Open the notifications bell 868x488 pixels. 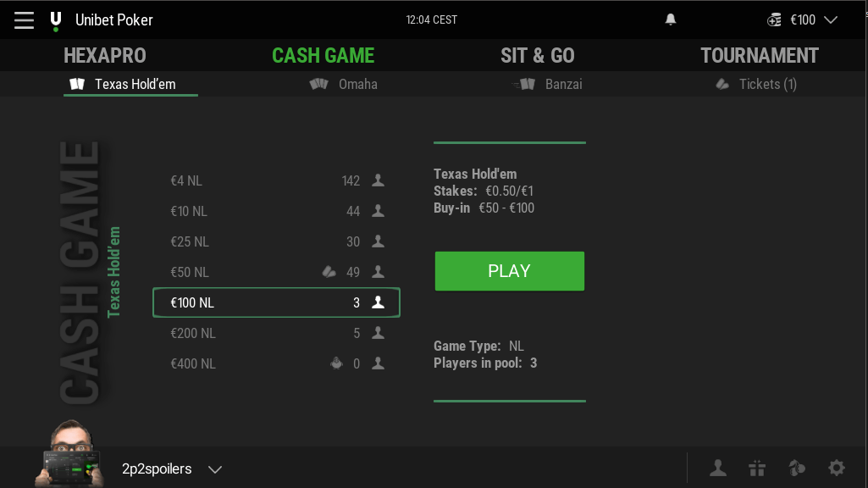(670, 19)
